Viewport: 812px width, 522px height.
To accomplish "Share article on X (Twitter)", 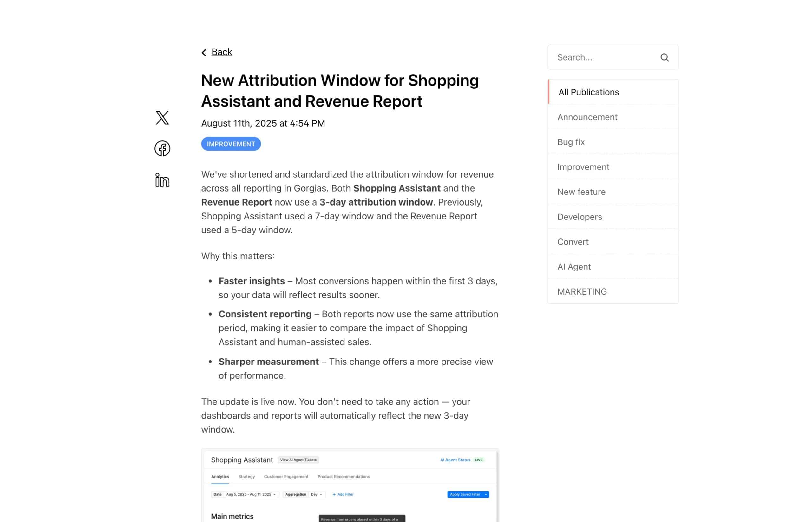I will tap(162, 118).
